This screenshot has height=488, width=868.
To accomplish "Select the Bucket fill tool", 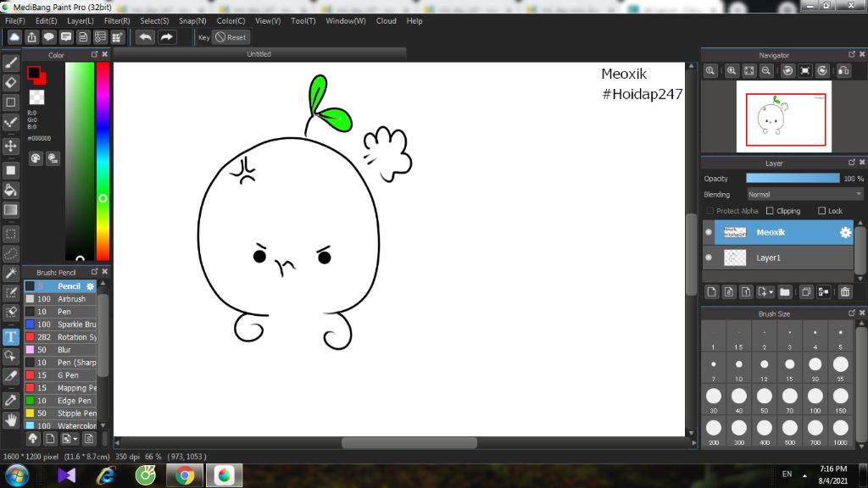I will click(x=10, y=191).
